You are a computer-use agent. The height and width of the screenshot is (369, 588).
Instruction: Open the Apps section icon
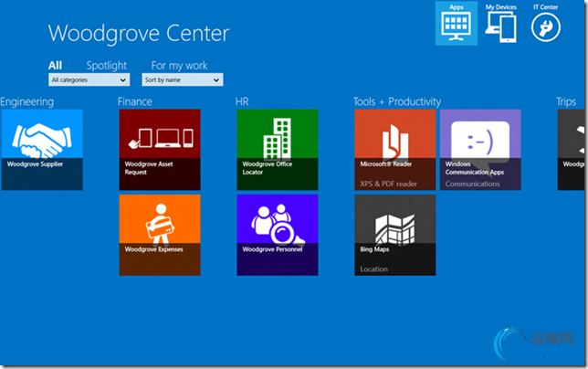pyautogui.click(x=456, y=23)
